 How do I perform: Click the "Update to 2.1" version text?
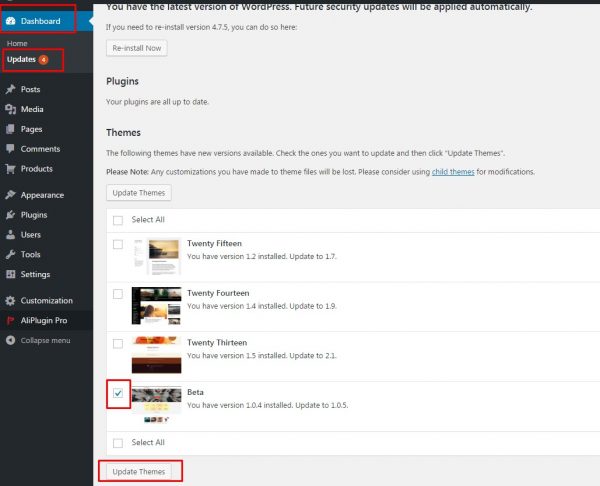313,356
